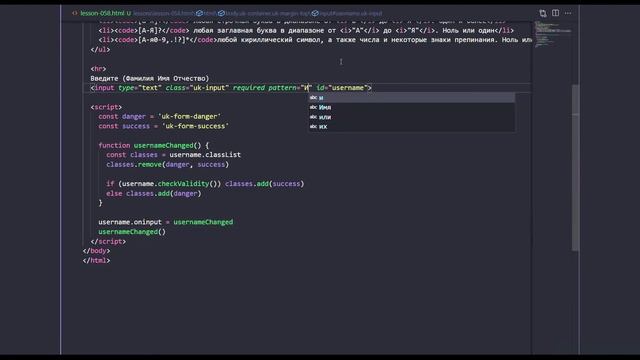
Task: Open the input#username breadcrumb segment
Action: tap(347, 13)
